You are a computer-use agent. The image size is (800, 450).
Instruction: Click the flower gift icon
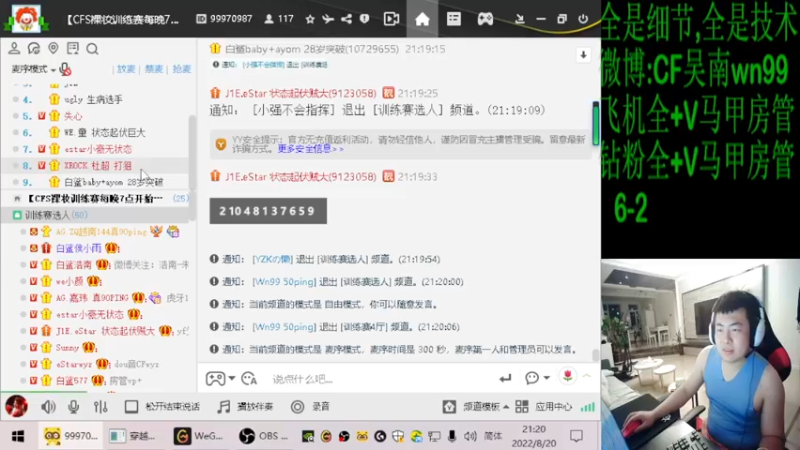[567, 377]
